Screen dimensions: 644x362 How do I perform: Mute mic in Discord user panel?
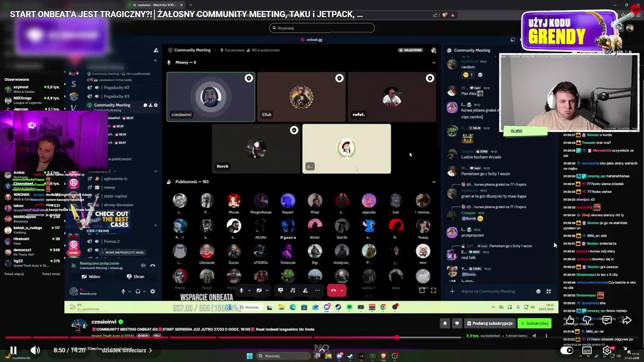[123, 291]
